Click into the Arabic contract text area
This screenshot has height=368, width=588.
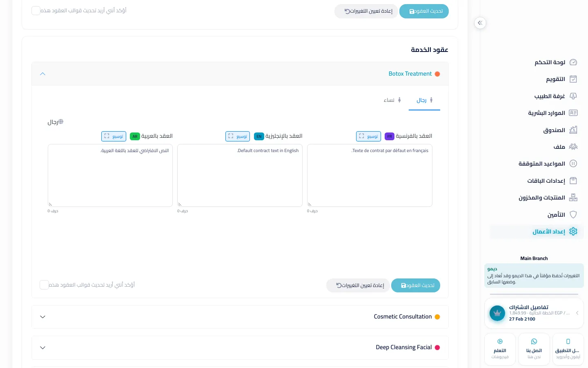click(x=110, y=175)
